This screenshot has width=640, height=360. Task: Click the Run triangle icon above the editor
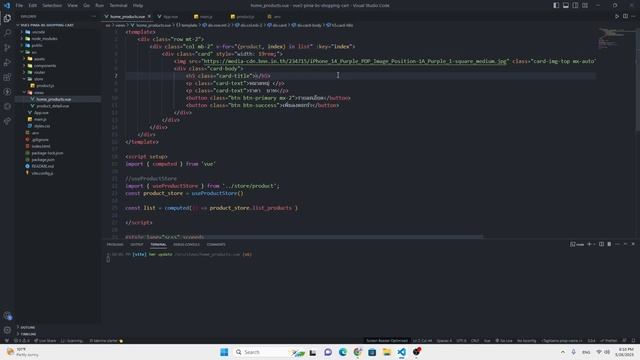[617, 16]
